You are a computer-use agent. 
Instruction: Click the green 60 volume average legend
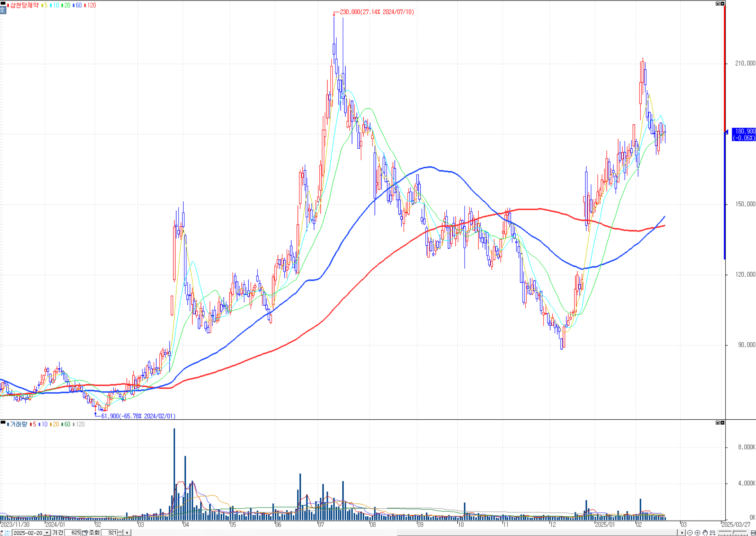(66, 424)
